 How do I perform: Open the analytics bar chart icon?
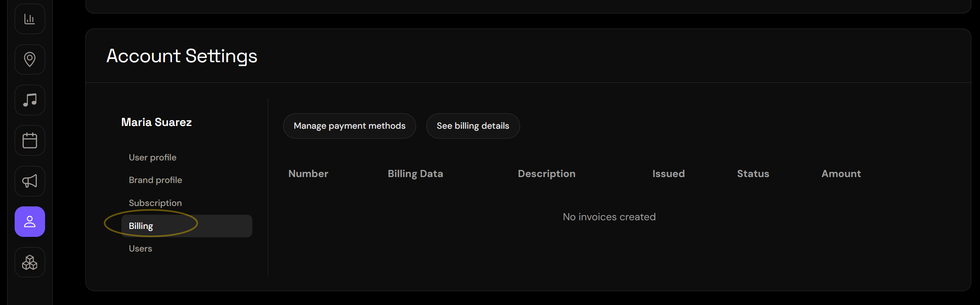click(x=30, y=19)
